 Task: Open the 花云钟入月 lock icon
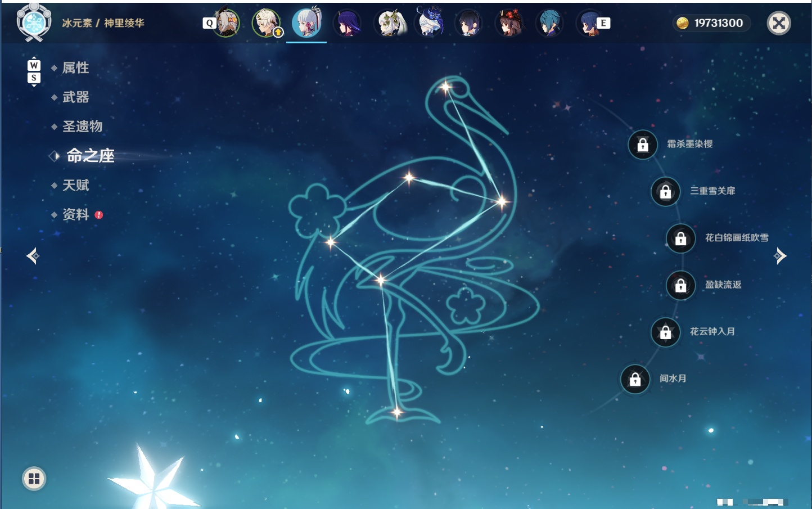pyautogui.click(x=665, y=332)
